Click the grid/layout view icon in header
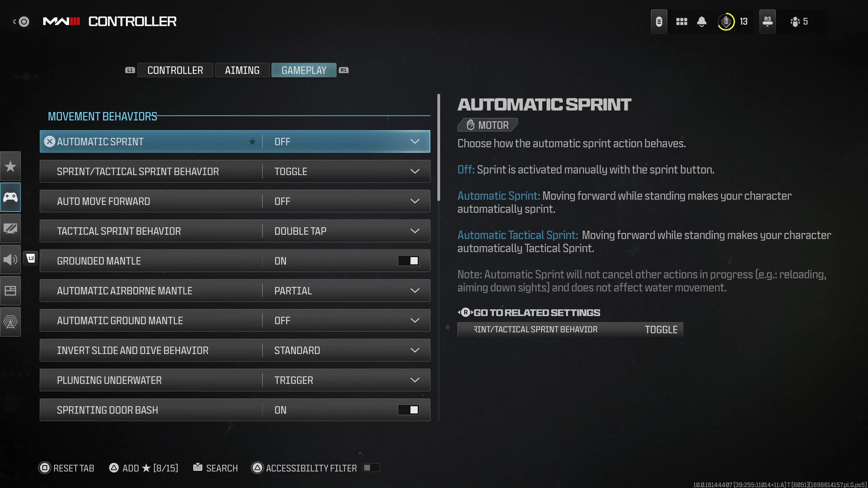Screen dimensions: 868x488 [682, 21]
